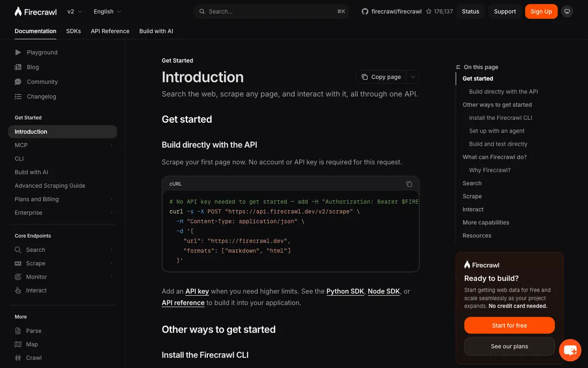Expand the Monitor endpoint chevron
Viewport: 588px width, 368px height.
click(111, 277)
